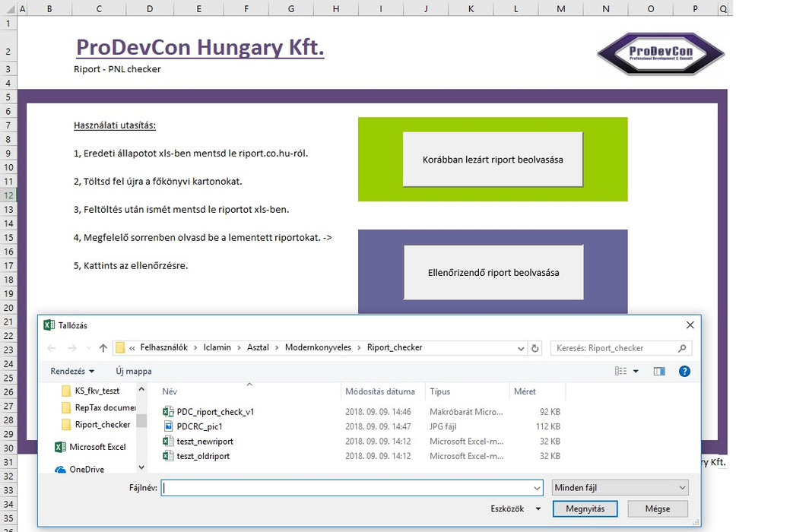Click the Megnyitás button
Viewport: 809px width, 532px height.
[585, 508]
